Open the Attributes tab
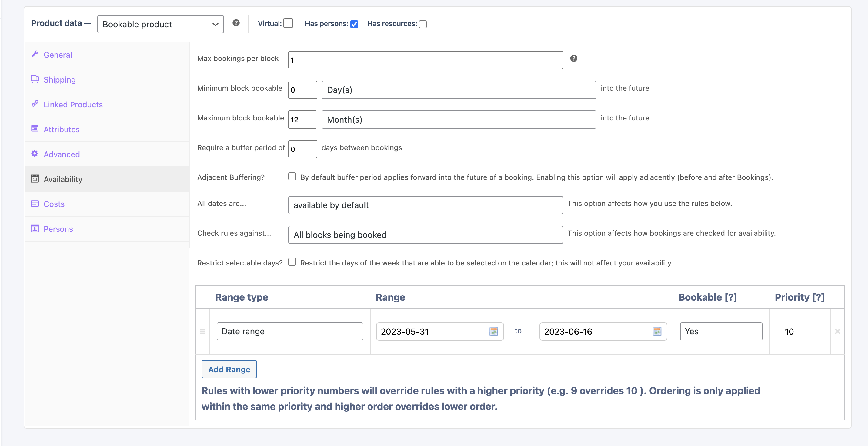The height and width of the screenshot is (446, 868). [107, 130]
